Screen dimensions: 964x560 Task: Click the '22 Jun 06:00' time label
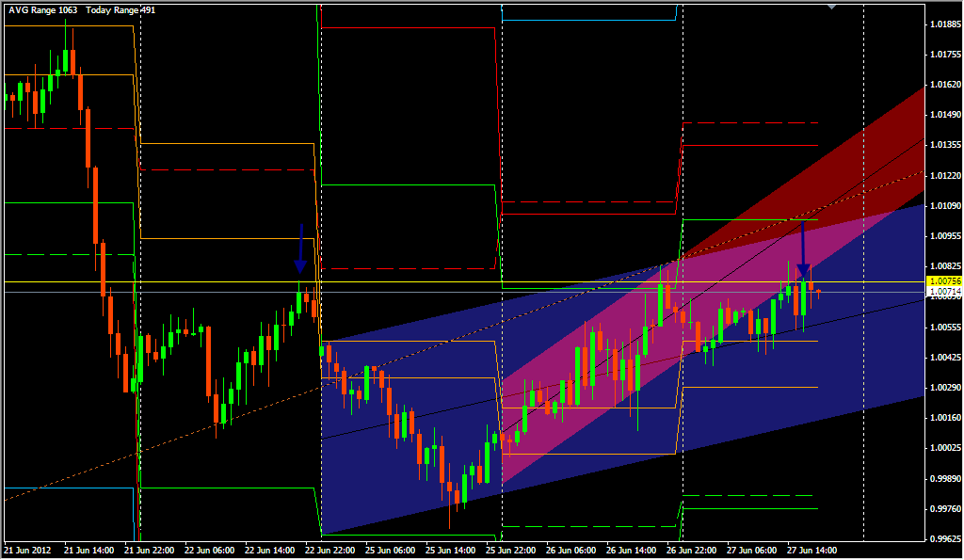coord(210,551)
